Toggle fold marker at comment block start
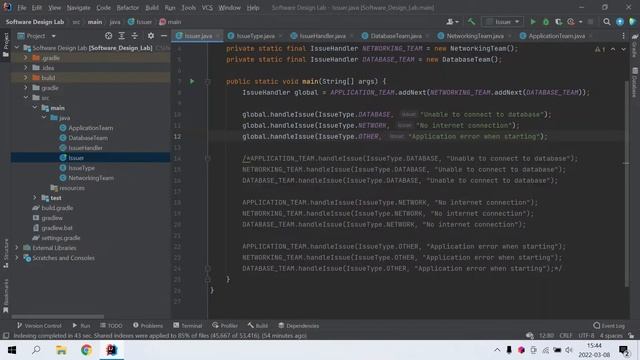640x360 pixels. [x=207, y=158]
